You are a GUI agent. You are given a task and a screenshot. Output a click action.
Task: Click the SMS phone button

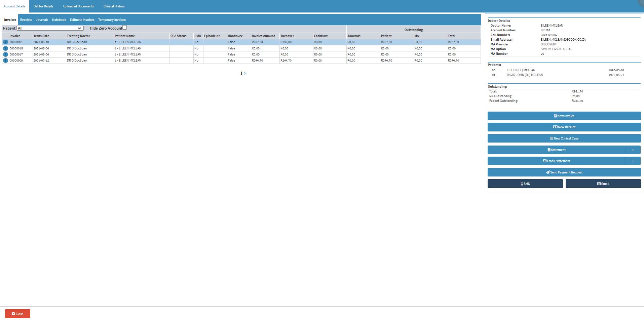(x=525, y=184)
